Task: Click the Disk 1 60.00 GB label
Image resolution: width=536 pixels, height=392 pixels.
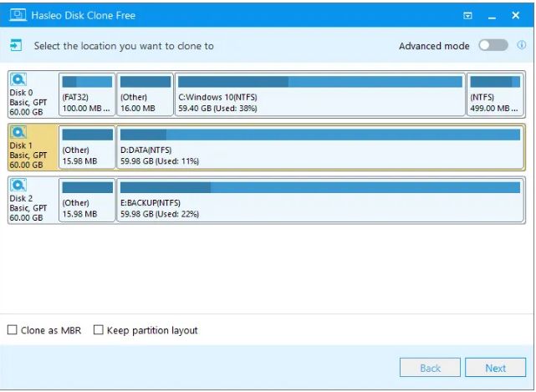Action: click(26, 165)
